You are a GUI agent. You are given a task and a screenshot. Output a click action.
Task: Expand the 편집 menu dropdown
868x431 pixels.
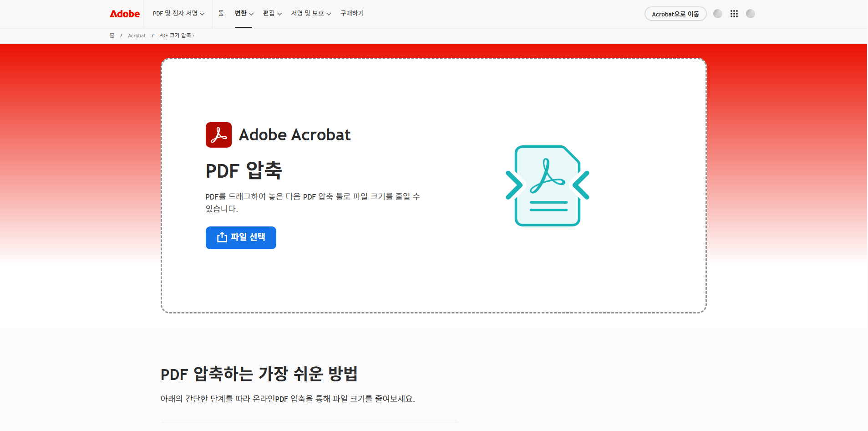click(272, 14)
